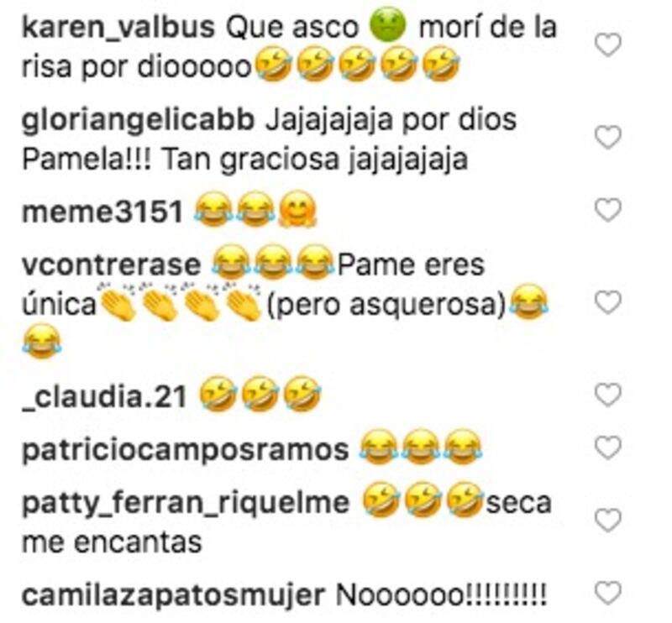Open gloriangelicabb profile from username

pos(138,122)
